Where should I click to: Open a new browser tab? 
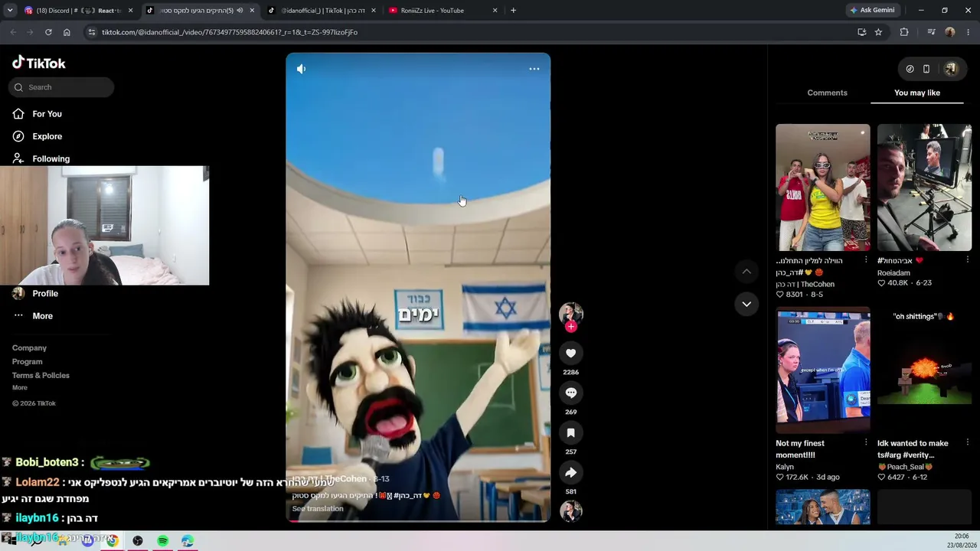click(513, 11)
